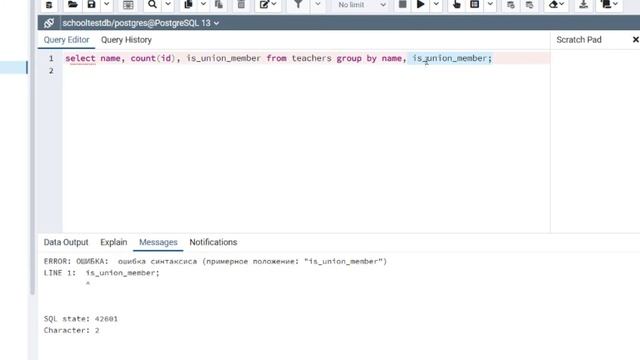
Task: Click the copy rows icon
Action: (x=188, y=4)
